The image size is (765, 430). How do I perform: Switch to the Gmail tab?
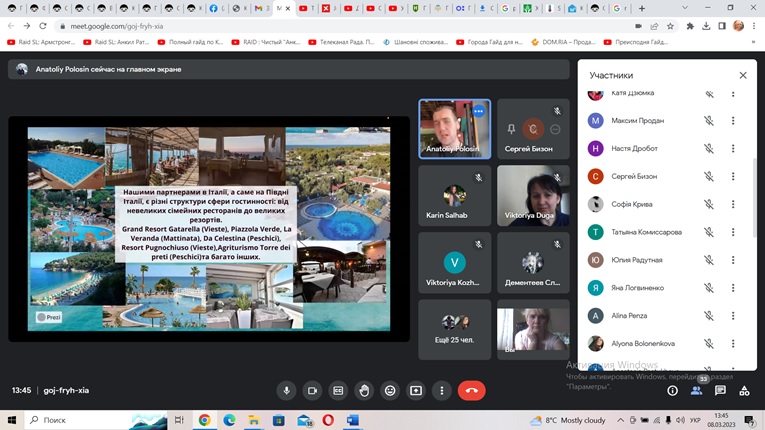(262, 8)
